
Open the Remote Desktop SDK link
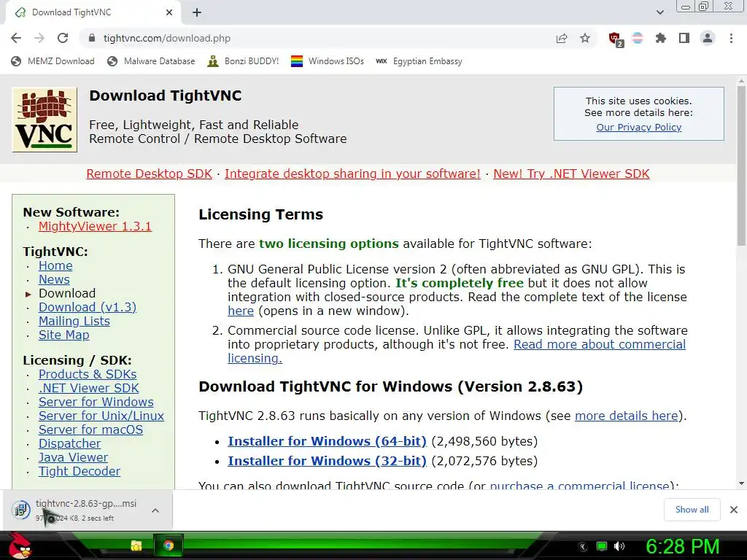[x=149, y=174]
